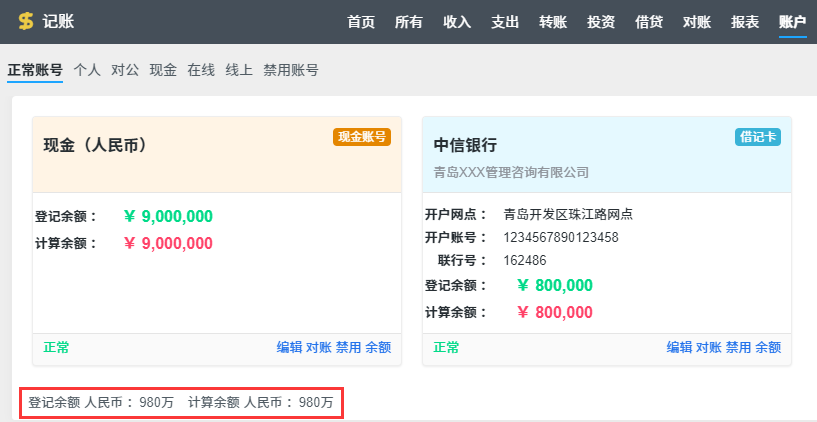Open the 首页 home menu

point(361,22)
